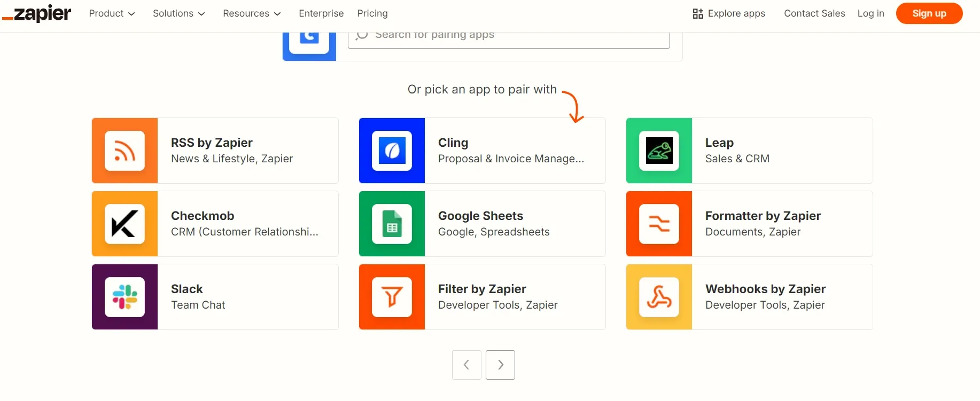980x401 pixels.
Task: Choose the Formatter by Zapier icon
Action: (659, 224)
